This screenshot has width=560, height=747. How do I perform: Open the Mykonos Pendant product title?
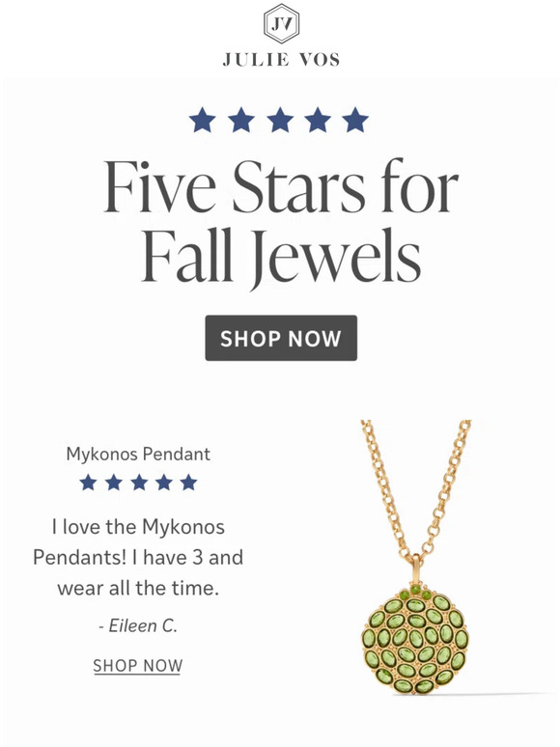click(x=138, y=454)
